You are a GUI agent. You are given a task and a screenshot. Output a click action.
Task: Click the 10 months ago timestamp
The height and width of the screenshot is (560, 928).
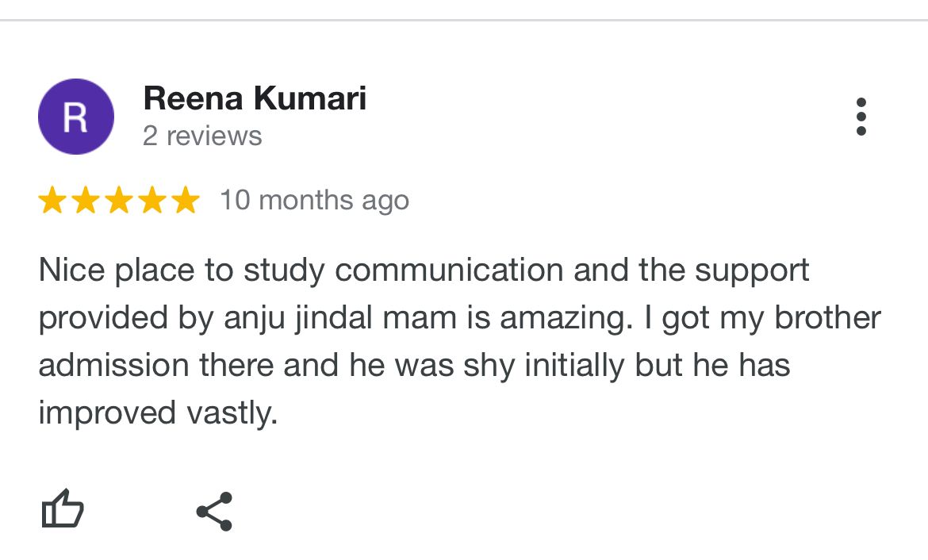315,200
